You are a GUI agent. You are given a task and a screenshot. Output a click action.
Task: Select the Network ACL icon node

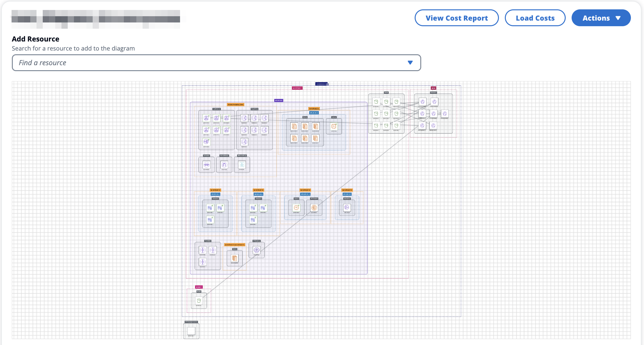click(x=206, y=165)
